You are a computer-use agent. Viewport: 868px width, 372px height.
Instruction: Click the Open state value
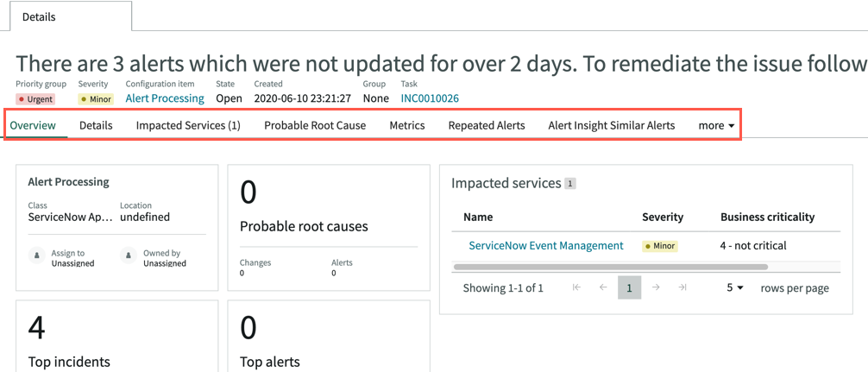(230, 98)
